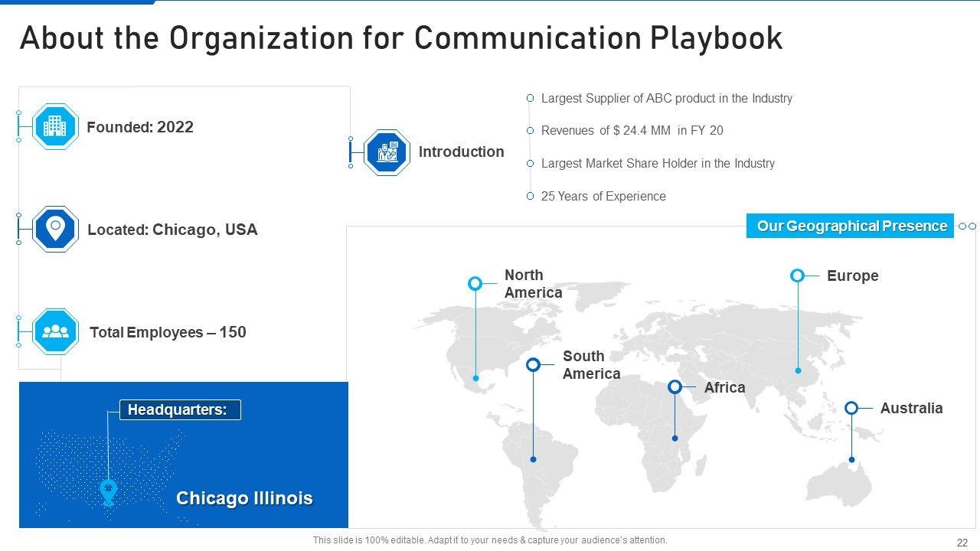
Task: Click the Our Geographical Presence banner
Action: 850,226
